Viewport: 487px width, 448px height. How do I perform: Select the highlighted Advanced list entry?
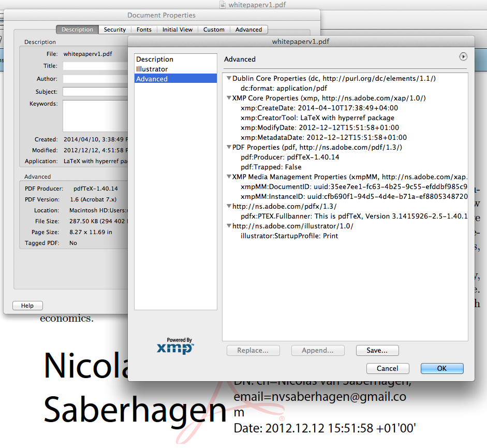[x=175, y=79]
